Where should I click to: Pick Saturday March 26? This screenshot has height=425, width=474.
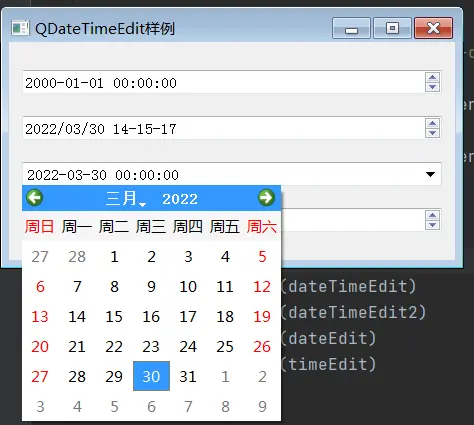262,347
